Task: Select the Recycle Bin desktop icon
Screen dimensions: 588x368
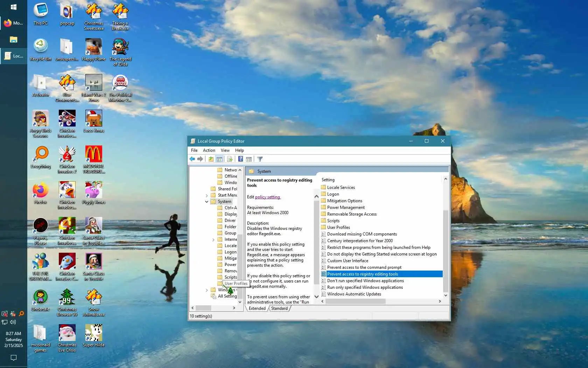Action: tap(41, 50)
